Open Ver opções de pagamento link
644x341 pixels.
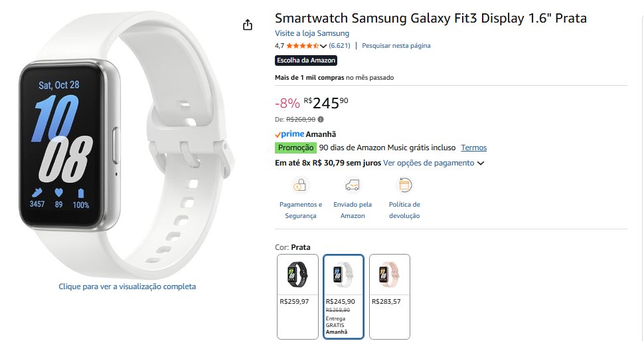click(428, 163)
